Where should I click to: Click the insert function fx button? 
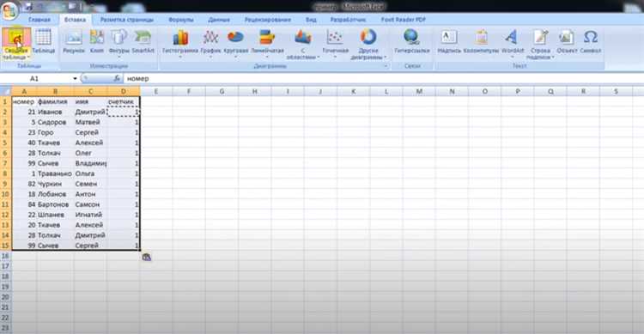point(117,78)
